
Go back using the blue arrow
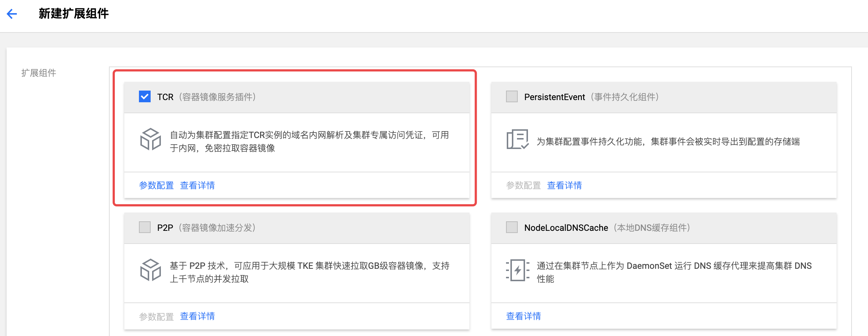click(x=12, y=14)
